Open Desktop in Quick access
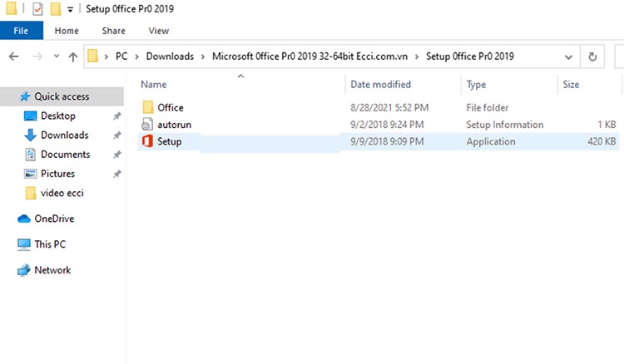Screen dimensions: 624x364 pos(58,116)
